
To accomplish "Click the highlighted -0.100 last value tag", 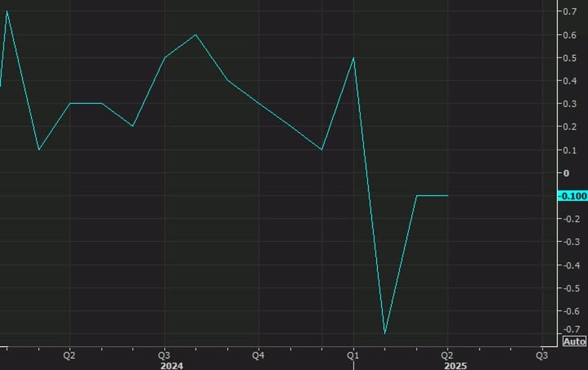I will (x=572, y=196).
